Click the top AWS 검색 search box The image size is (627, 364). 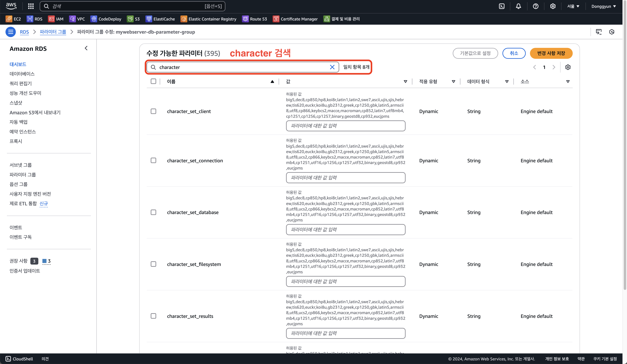point(132,6)
